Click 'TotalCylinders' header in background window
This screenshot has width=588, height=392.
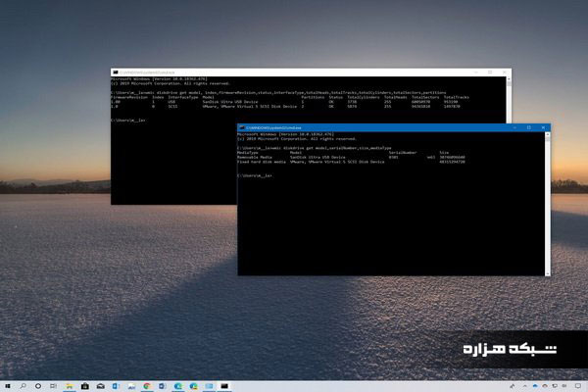364,97
